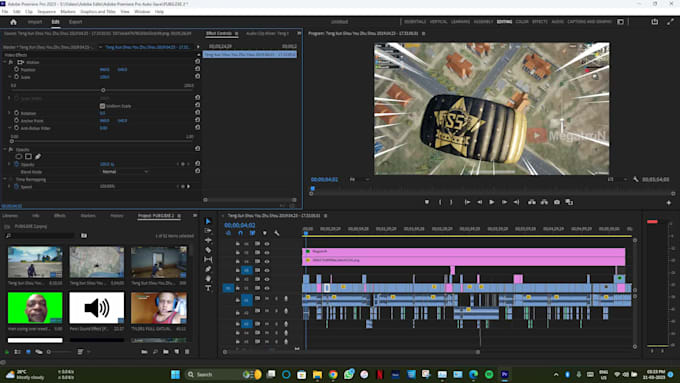Viewport: 680px width, 383px height.
Task: Open the Sequence menu
Action: pos(46,12)
